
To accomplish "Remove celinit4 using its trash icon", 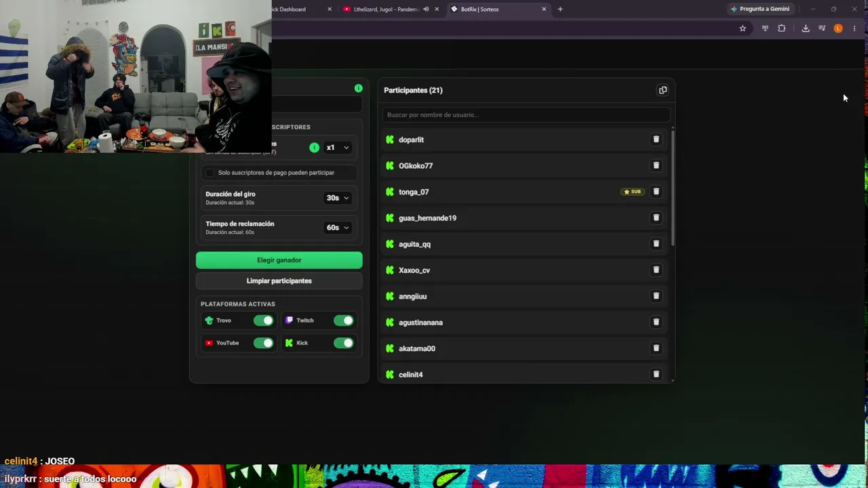I will click(x=656, y=374).
